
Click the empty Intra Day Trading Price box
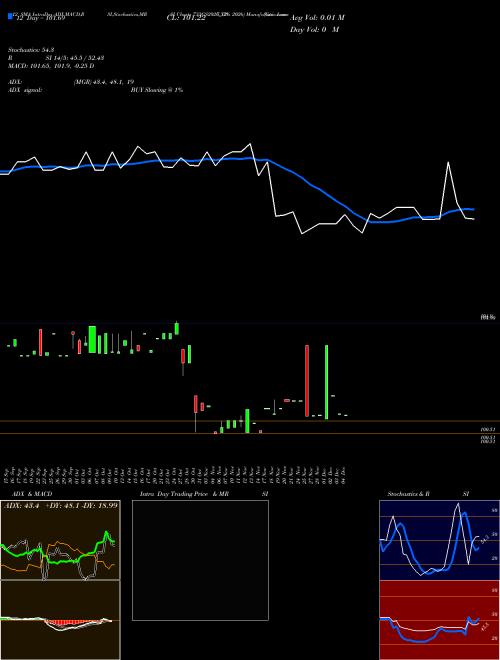pos(200,560)
